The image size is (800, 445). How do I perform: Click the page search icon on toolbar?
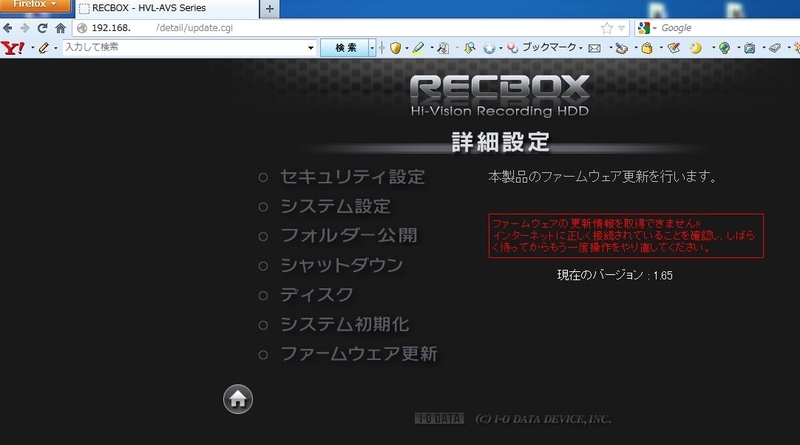coord(443,48)
